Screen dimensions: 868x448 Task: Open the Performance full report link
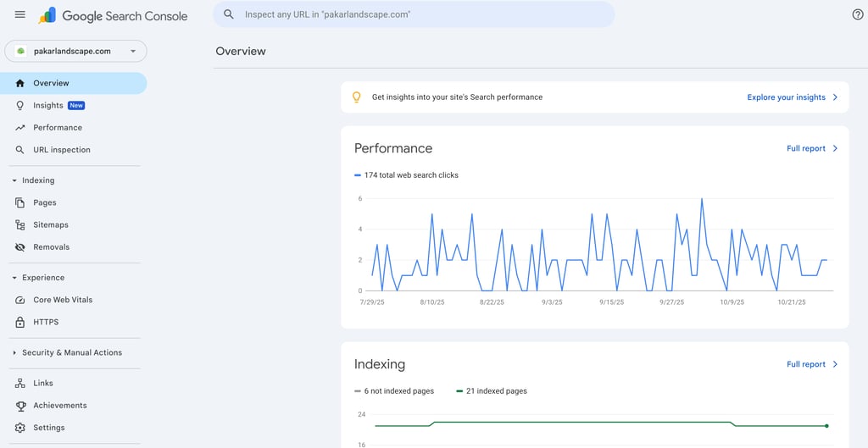pyautogui.click(x=811, y=148)
